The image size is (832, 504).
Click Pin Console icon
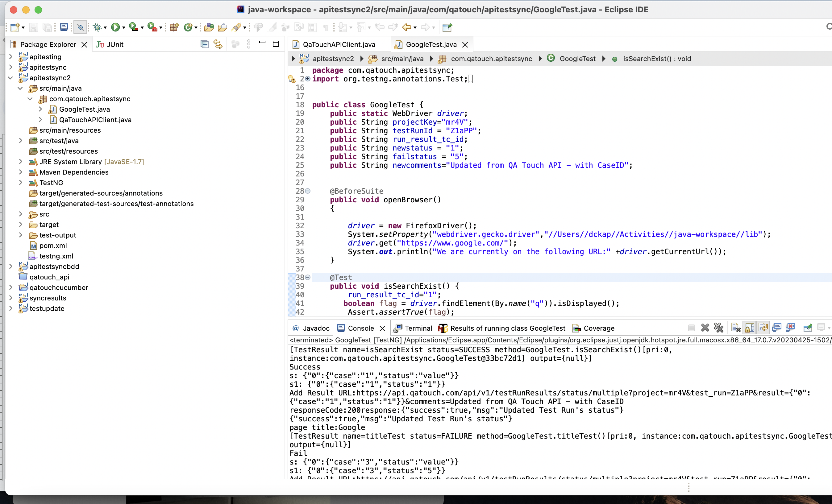click(807, 328)
